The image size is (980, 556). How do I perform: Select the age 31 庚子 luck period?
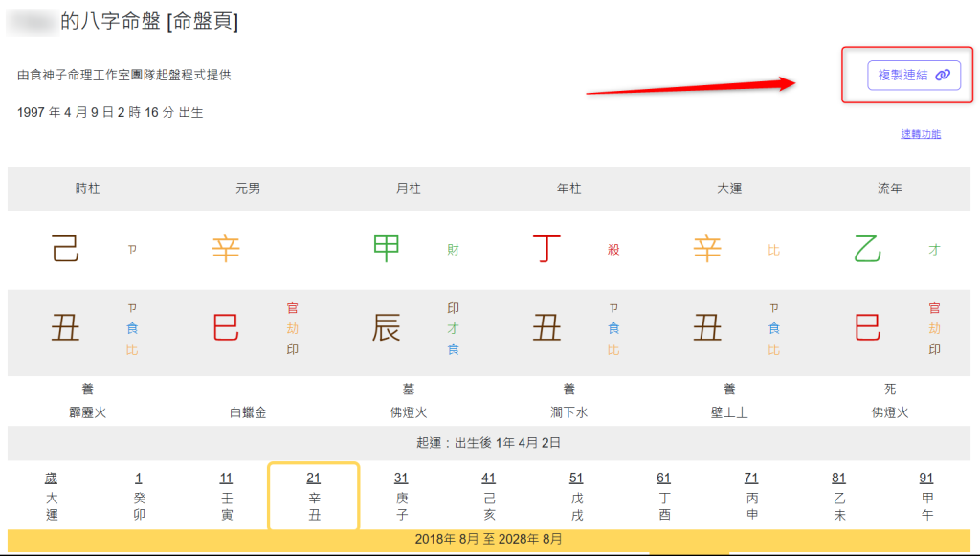point(401,496)
